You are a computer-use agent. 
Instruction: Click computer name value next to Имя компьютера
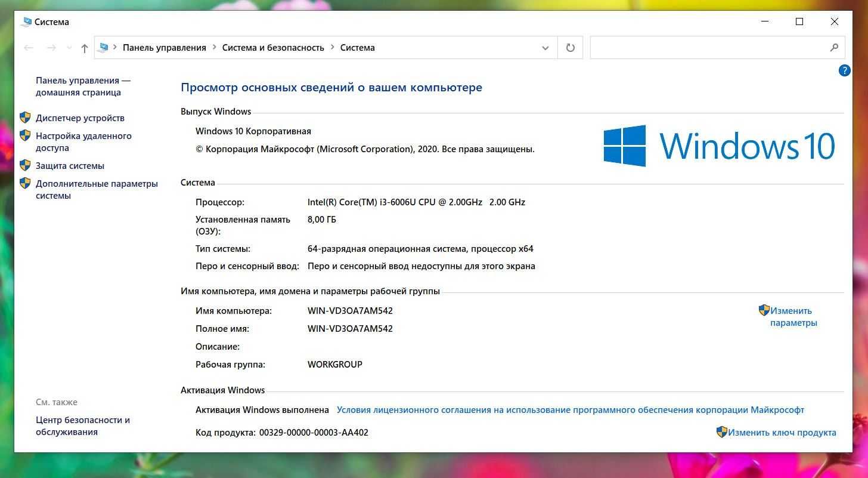[350, 311]
